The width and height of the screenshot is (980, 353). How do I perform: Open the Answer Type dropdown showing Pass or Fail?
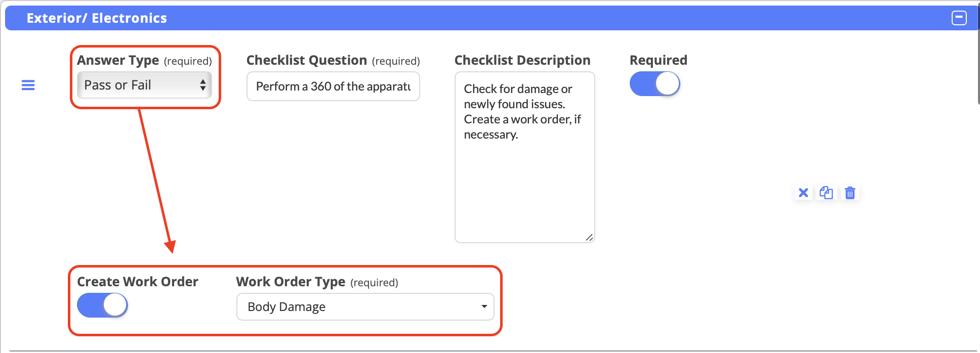pos(144,85)
